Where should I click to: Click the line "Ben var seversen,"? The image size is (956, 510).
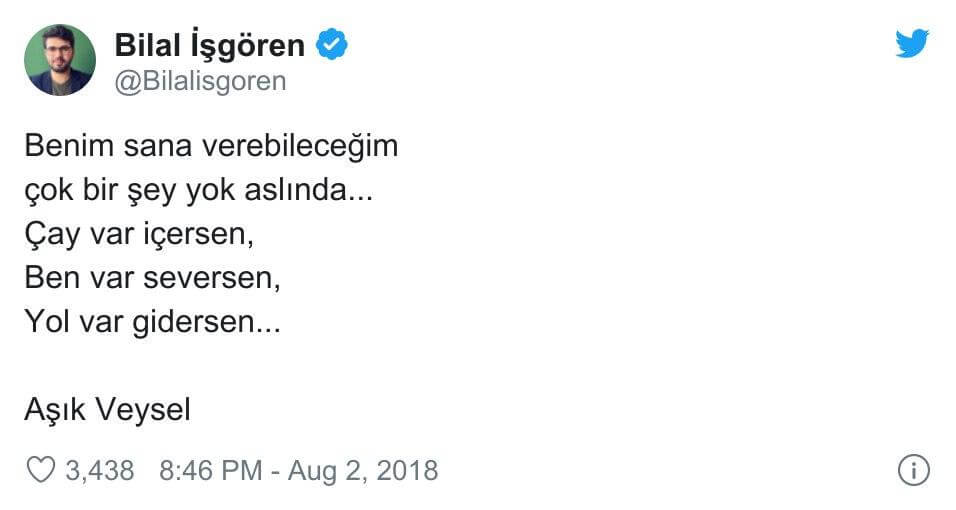pos(152,278)
